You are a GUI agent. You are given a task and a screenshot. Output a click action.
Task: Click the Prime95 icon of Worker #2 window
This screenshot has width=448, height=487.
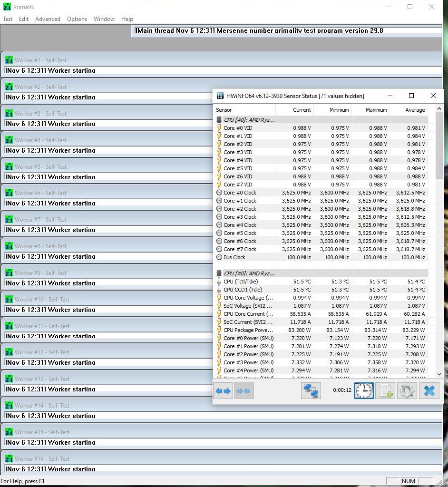point(9,87)
